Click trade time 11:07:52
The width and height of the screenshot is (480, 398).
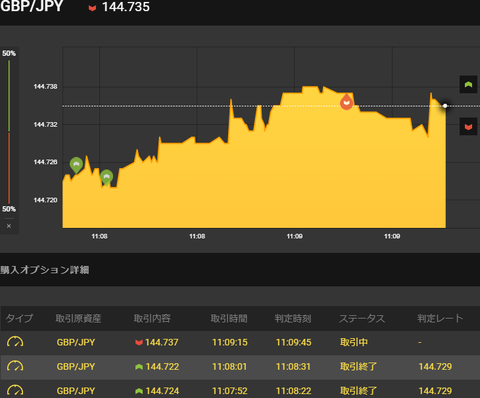(x=230, y=391)
